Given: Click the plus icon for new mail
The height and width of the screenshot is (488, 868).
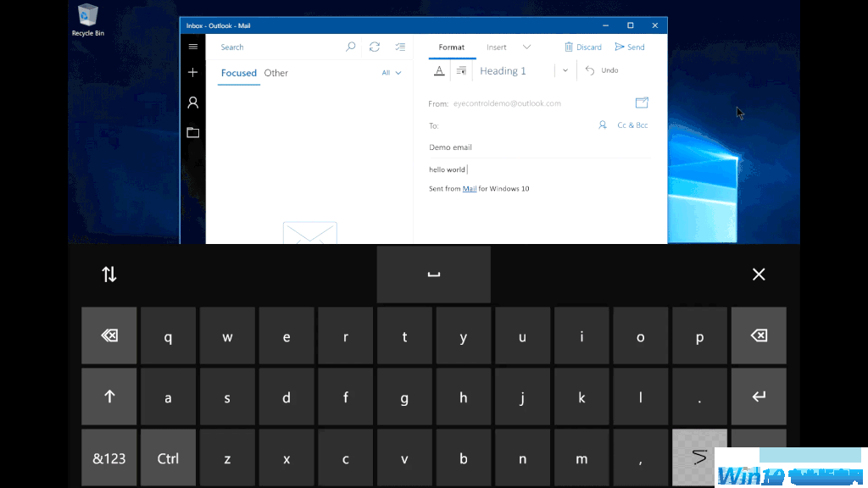Looking at the screenshot, I should tap(193, 73).
